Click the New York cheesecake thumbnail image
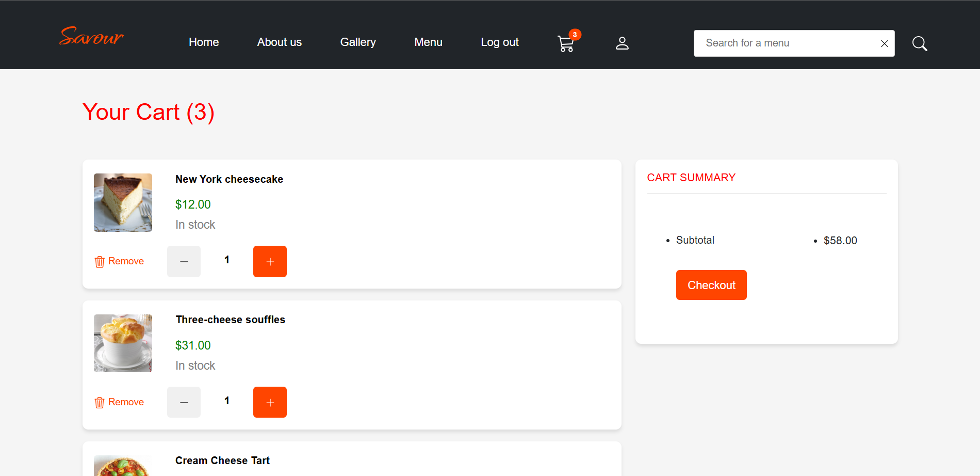Screen dimensions: 980x476 pos(123,202)
